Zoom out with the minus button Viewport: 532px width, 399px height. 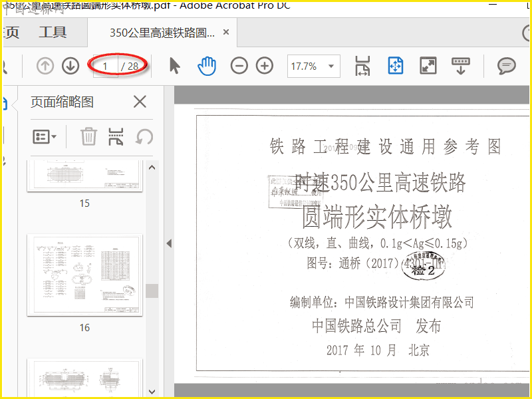[239, 65]
